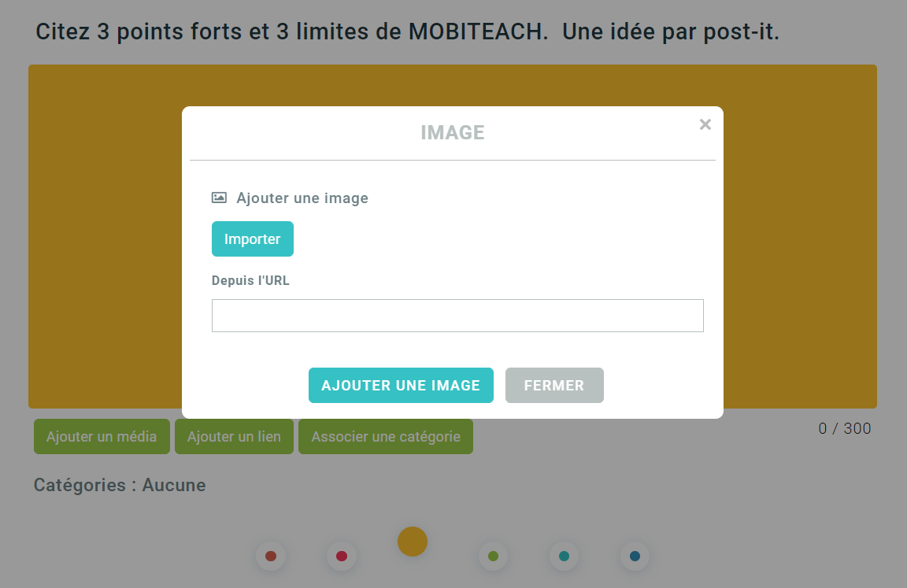Confirm with AJOUTER UNE IMAGE button
The image size is (907, 588).
(x=401, y=385)
